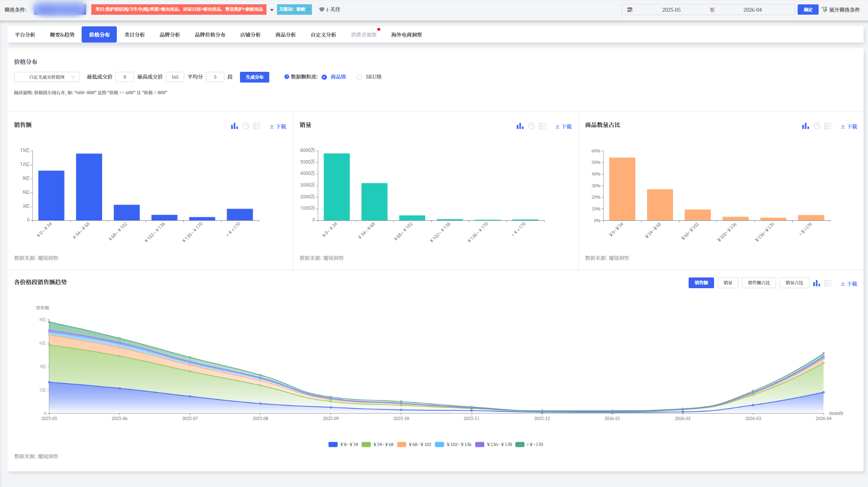
Task: Open the 自定义成交价范围 dropdown
Action: [47, 77]
